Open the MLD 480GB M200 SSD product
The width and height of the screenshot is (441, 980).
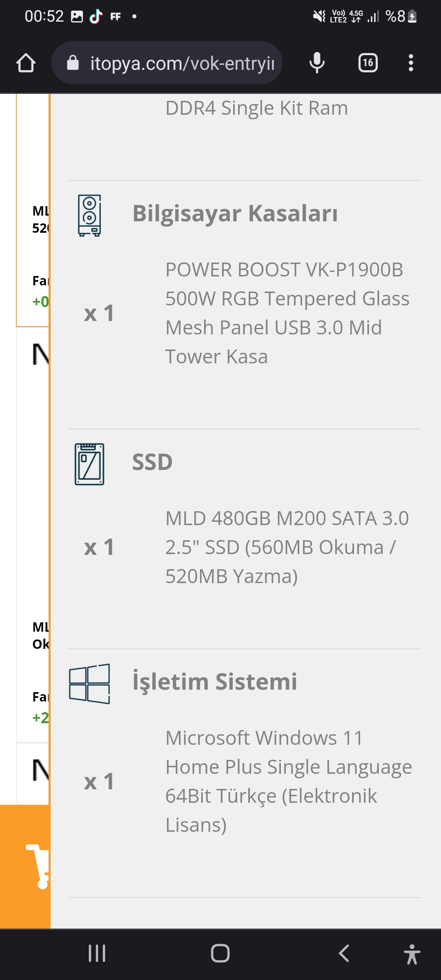click(287, 547)
